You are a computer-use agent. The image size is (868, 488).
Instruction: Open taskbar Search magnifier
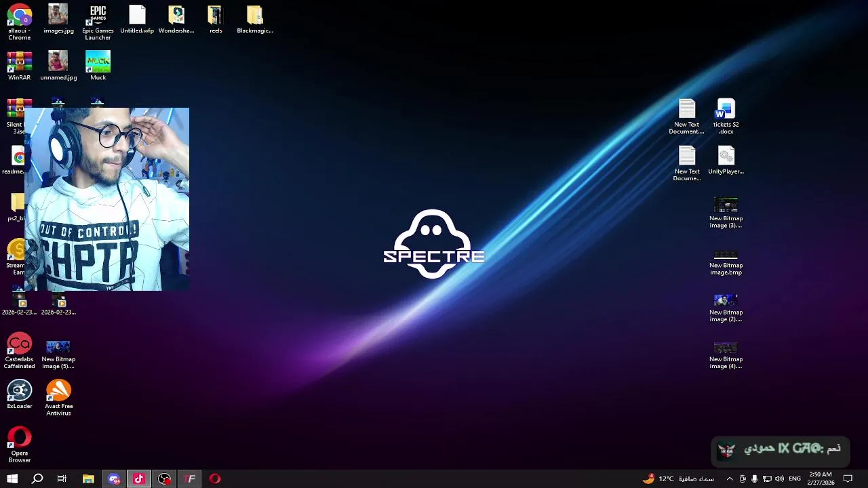(37, 479)
